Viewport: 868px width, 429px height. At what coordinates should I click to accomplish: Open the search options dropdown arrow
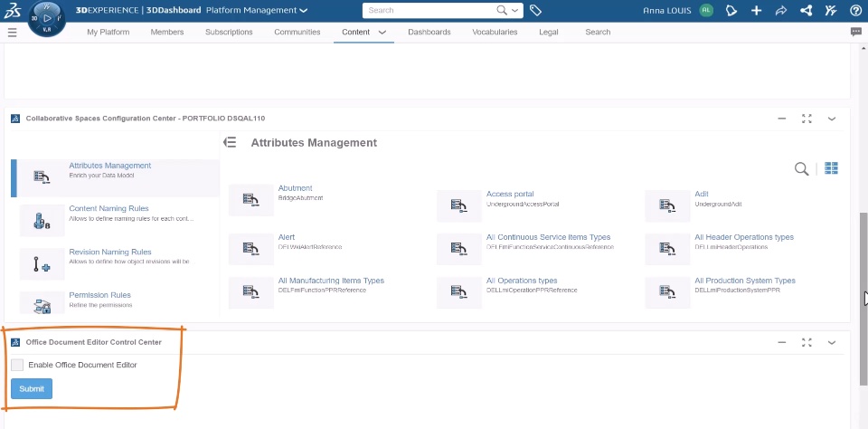(514, 10)
